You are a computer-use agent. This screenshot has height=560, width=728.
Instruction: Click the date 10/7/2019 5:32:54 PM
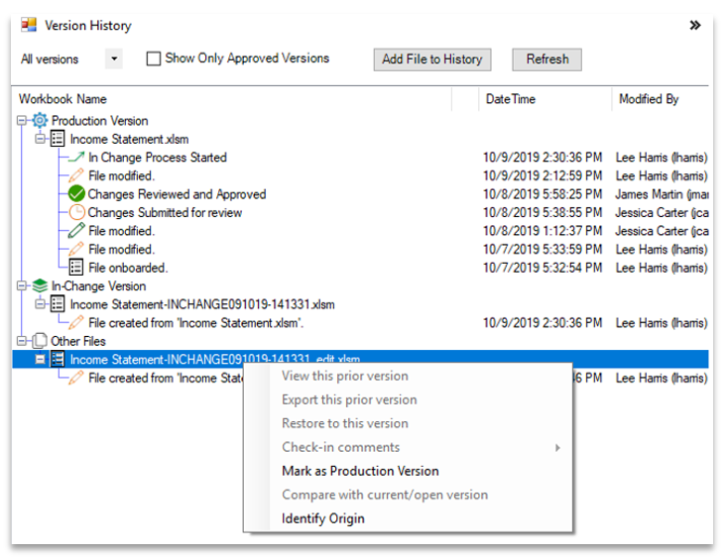pyautogui.click(x=543, y=268)
